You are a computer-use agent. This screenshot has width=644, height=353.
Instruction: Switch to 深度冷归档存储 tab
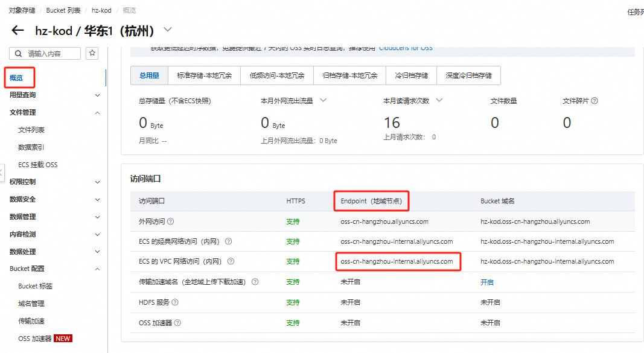pyautogui.click(x=468, y=75)
